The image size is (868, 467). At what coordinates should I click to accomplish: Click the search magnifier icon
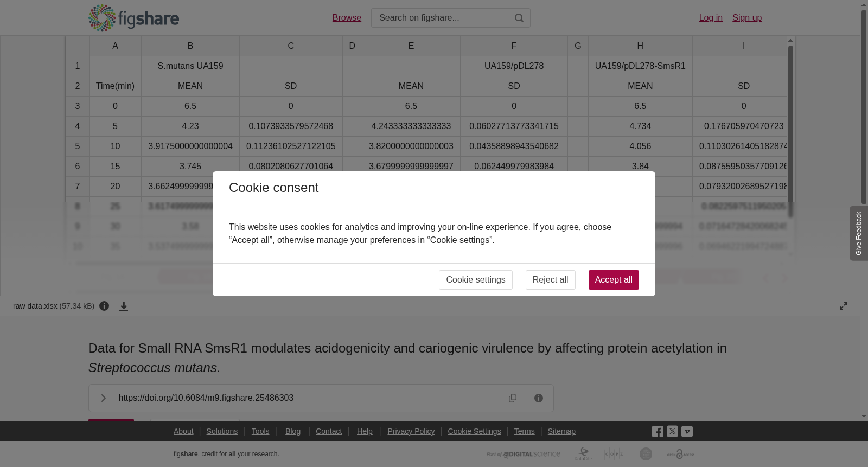coord(519,18)
